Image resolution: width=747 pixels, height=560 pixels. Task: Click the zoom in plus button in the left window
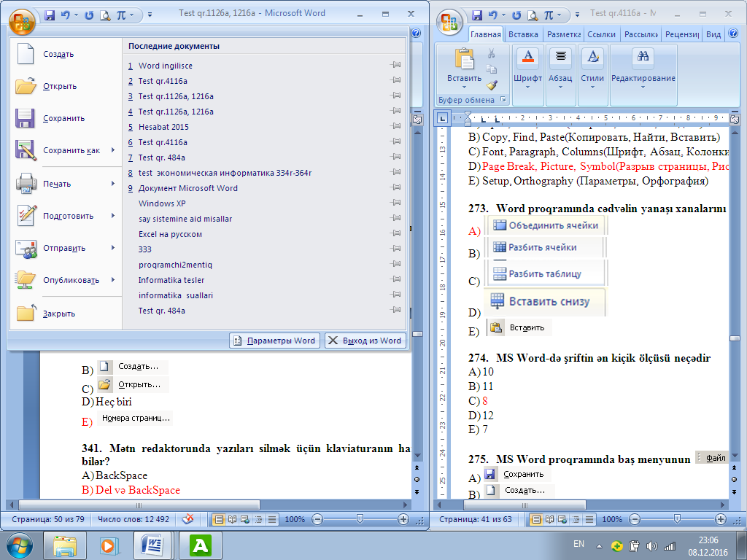(403, 519)
